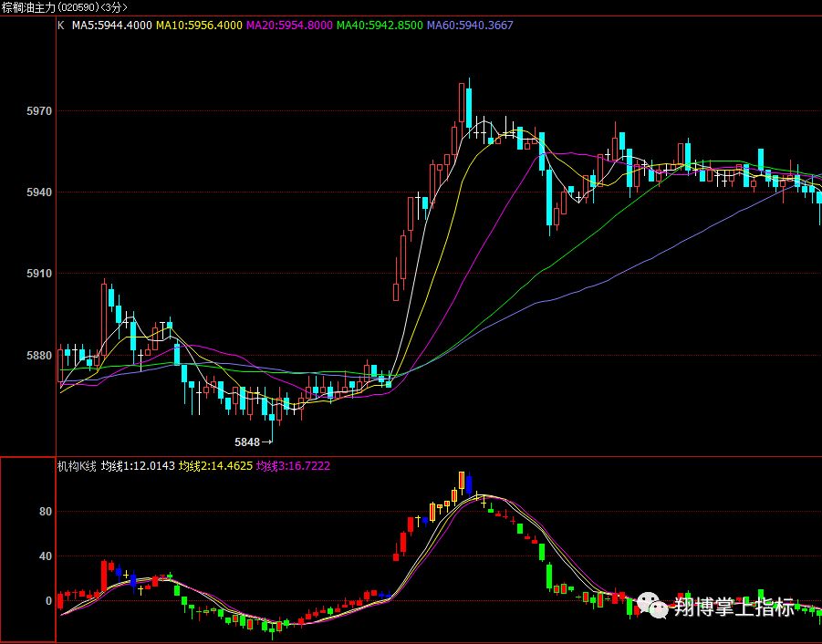Click the 机构K线 indicator name
Viewport: 822px width, 644px height.
[x=77, y=466]
